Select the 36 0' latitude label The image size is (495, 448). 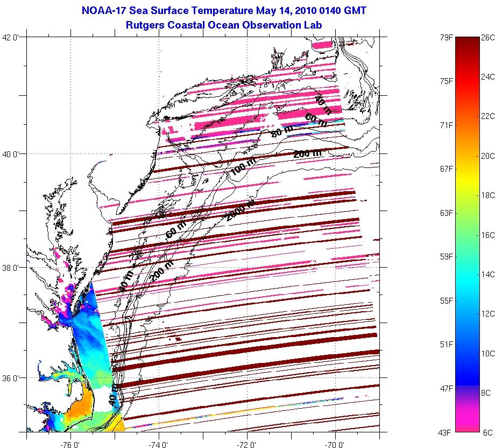(11, 378)
